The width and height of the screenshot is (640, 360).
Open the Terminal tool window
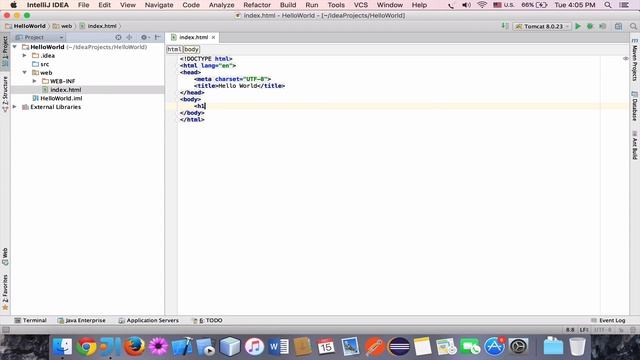tap(31, 320)
